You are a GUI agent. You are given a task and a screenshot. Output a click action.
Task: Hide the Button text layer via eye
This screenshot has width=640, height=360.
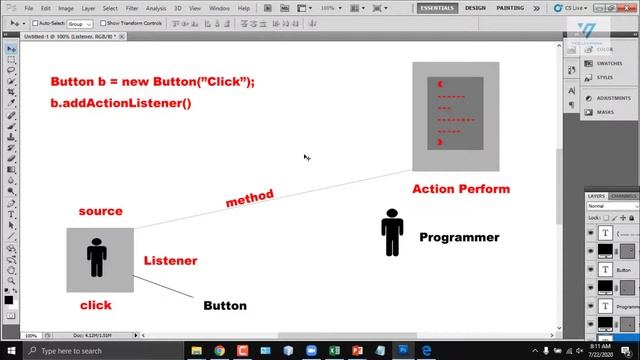pyautogui.click(x=591, y=269)
